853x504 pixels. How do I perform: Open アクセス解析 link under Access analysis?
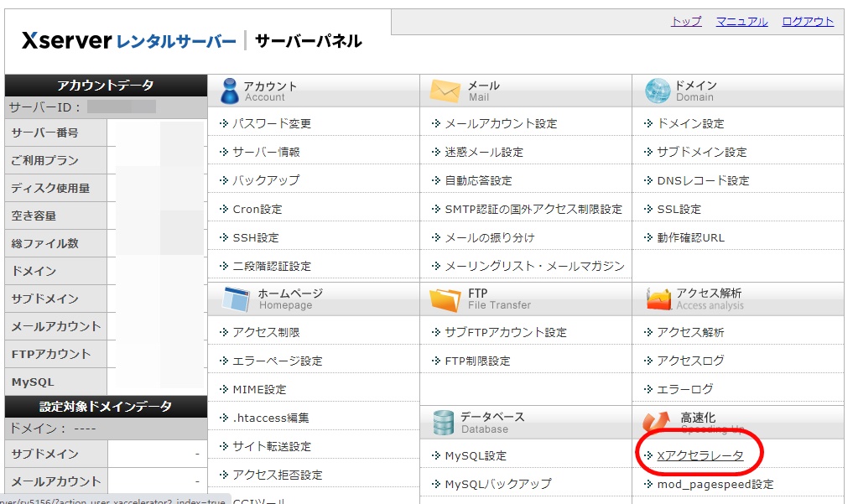[x=690, y=332]
